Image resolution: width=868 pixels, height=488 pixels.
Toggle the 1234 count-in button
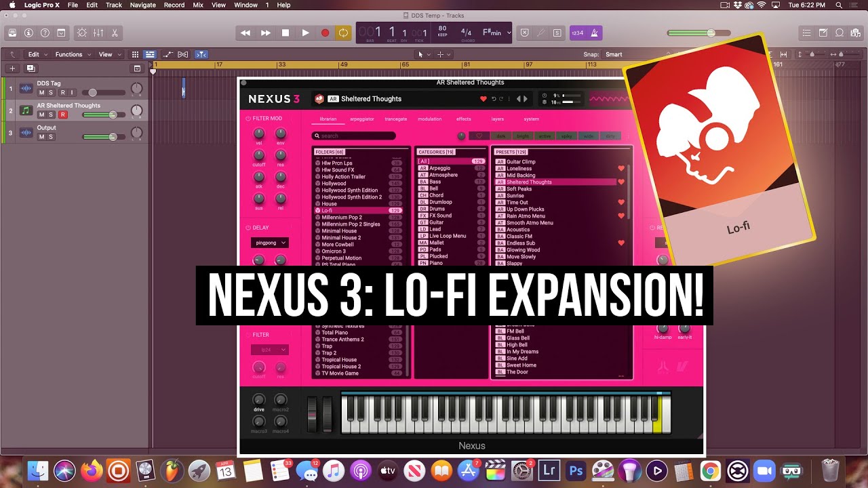pos(578,33)
